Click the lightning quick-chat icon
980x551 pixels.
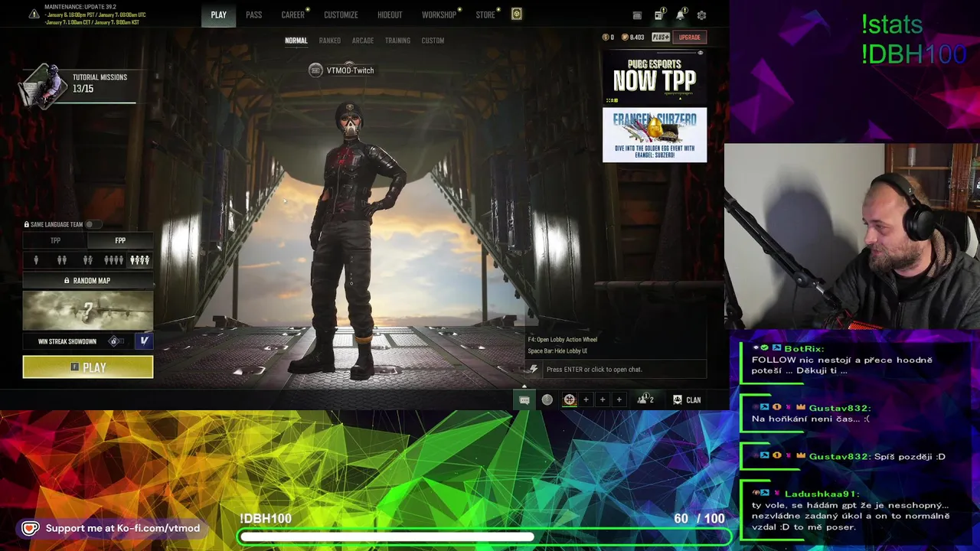point(534,369)
